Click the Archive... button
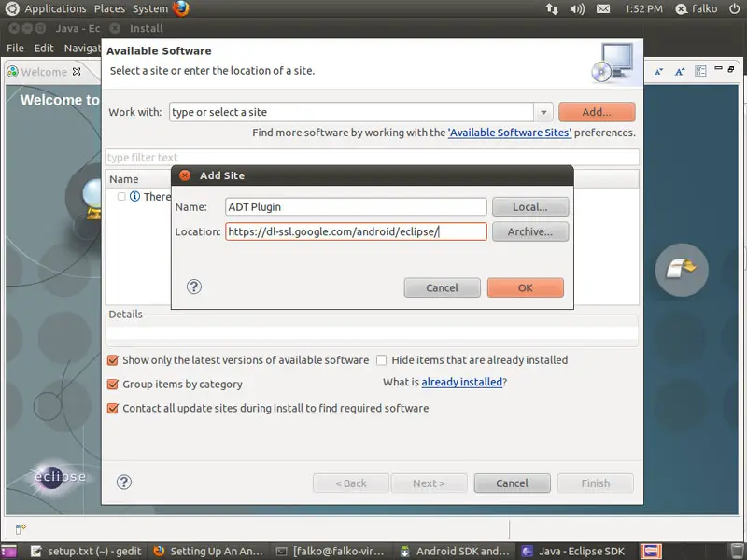Viewport: 747px width, 560px height. (x=530, y=231)
